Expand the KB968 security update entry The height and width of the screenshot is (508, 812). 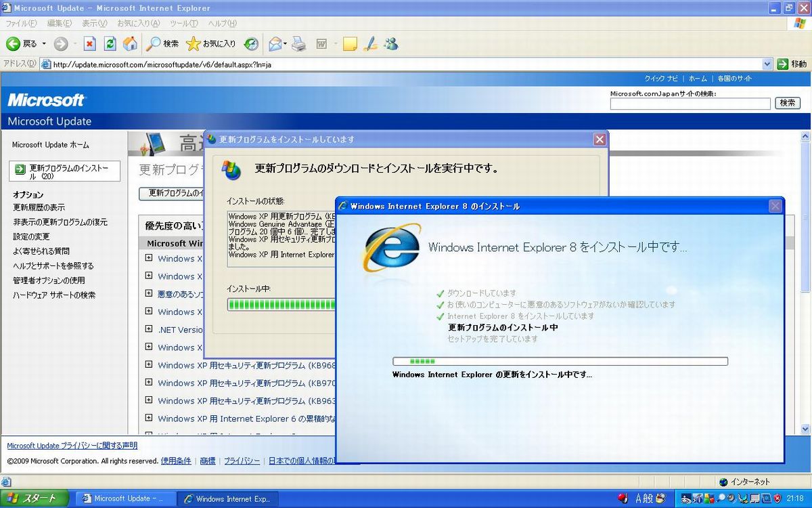(x=149, y=364)
